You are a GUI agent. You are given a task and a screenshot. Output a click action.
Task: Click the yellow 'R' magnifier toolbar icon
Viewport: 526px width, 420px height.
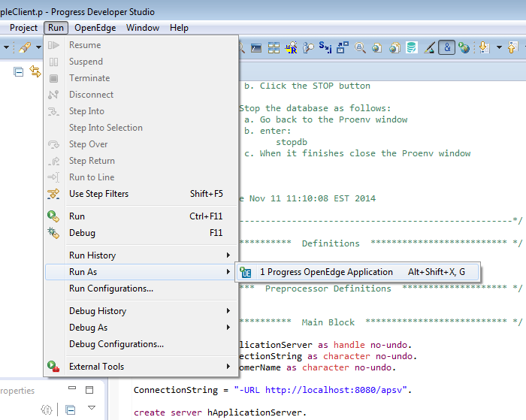(292, 48)
